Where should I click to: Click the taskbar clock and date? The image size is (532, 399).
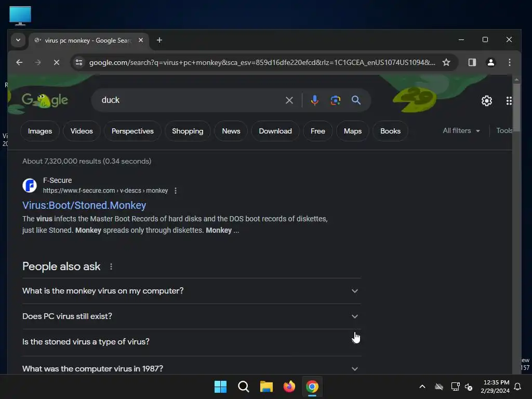pos(495,387)
